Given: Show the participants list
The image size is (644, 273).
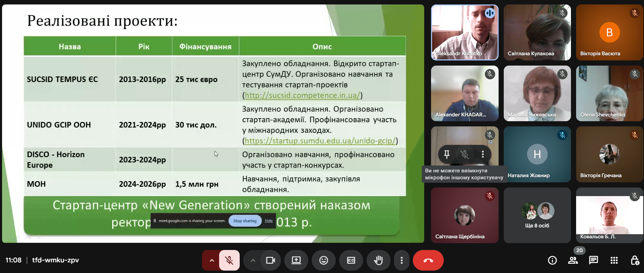Looking at the screenshot, I should click(x=573, y=260).
